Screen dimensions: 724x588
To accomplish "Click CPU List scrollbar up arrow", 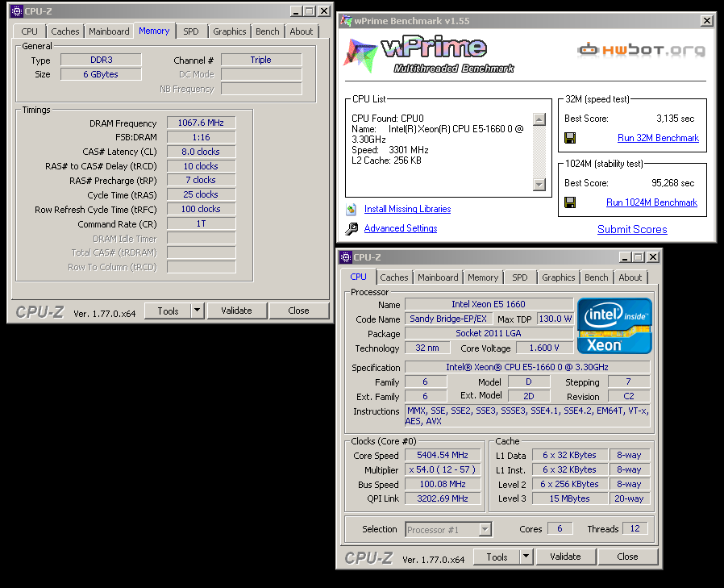I will [x=539, y=119].
